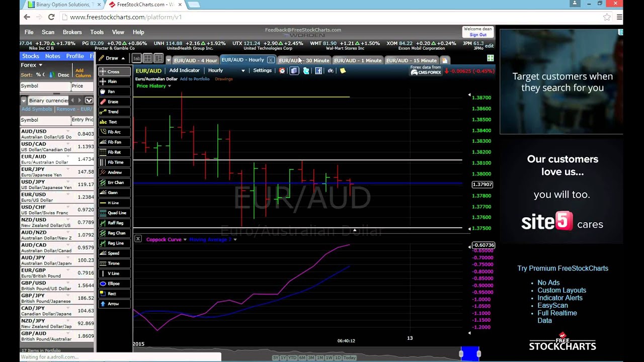The image size is (644, 362).
Task: Pick the Err Chan tool
Action: coord(114,183)
